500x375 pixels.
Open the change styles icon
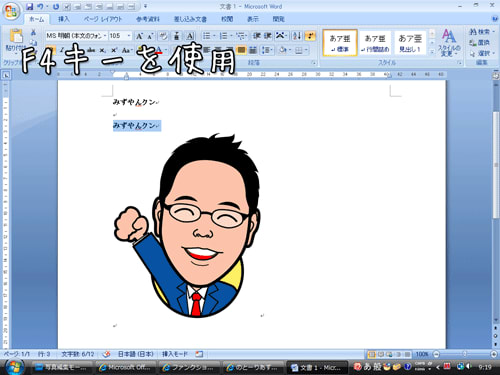click(x=449, y=43)
